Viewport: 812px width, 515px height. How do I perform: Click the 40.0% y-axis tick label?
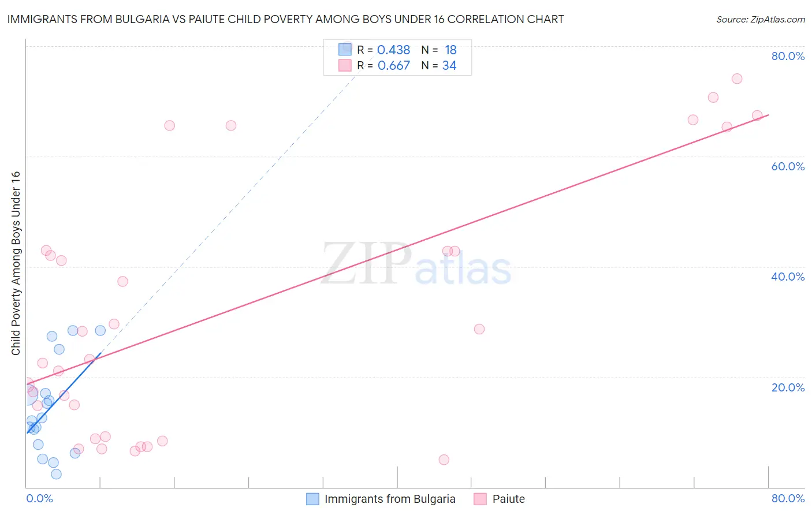(788, 277)
